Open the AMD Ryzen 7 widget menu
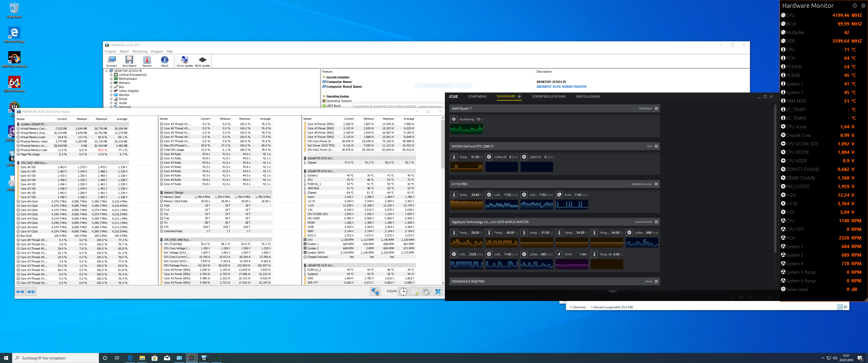This screenshot has height=363, width=868. coord(656,108)
